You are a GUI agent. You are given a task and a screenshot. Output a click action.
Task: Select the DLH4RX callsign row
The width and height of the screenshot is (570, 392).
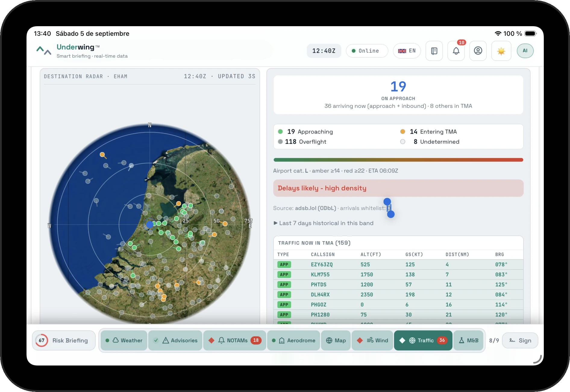tap(398, 295)
